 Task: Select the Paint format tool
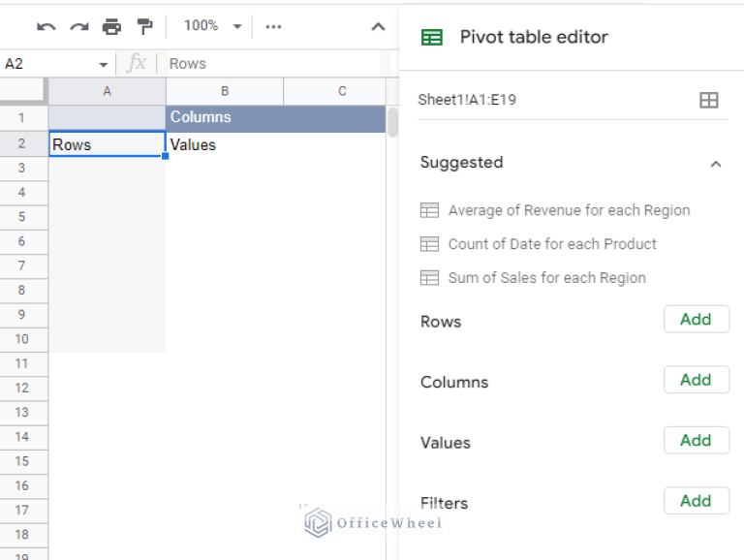tap(144, 26)
